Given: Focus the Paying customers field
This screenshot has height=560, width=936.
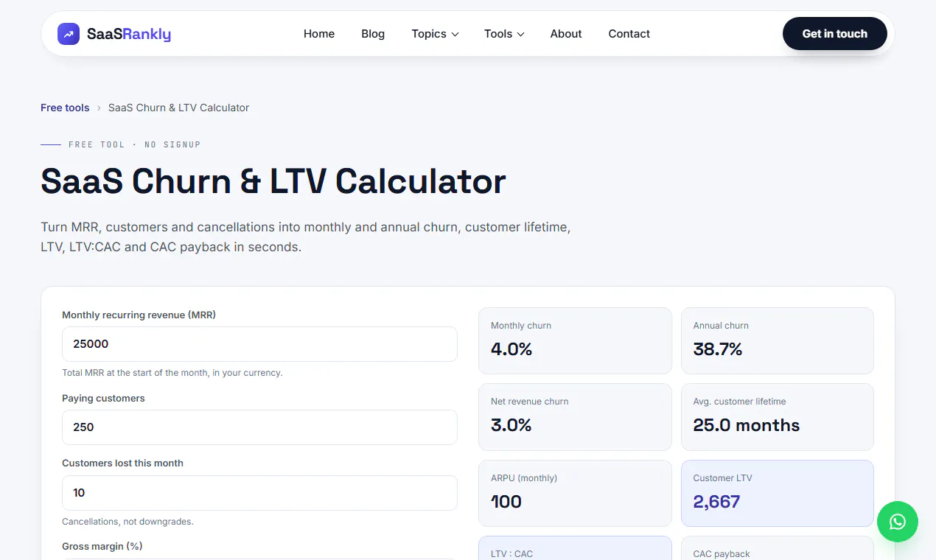Looking at the screenshot, I should coord(259,427).
